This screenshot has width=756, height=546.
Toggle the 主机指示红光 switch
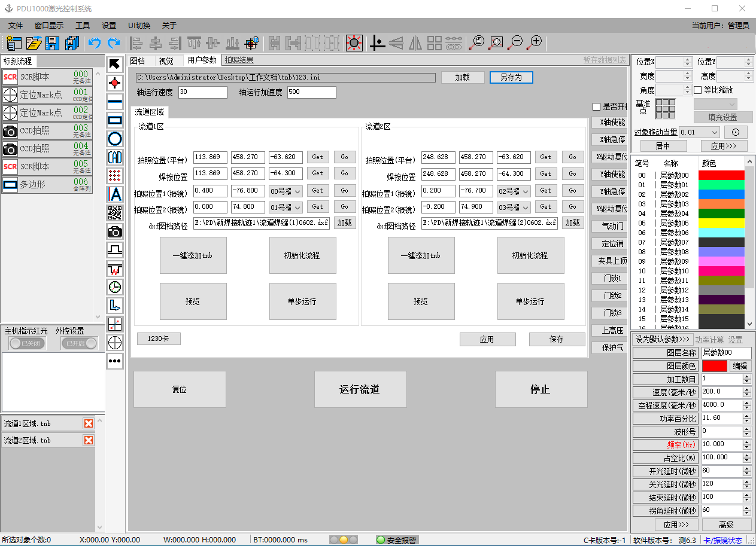click(27, 343)
